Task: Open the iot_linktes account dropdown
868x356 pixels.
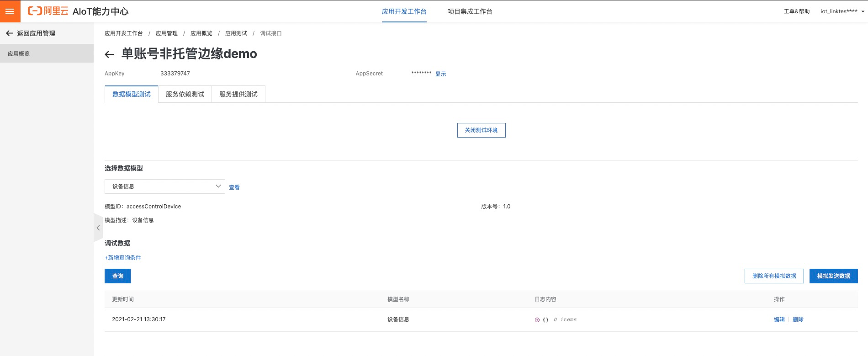Action: click(842, 11)
